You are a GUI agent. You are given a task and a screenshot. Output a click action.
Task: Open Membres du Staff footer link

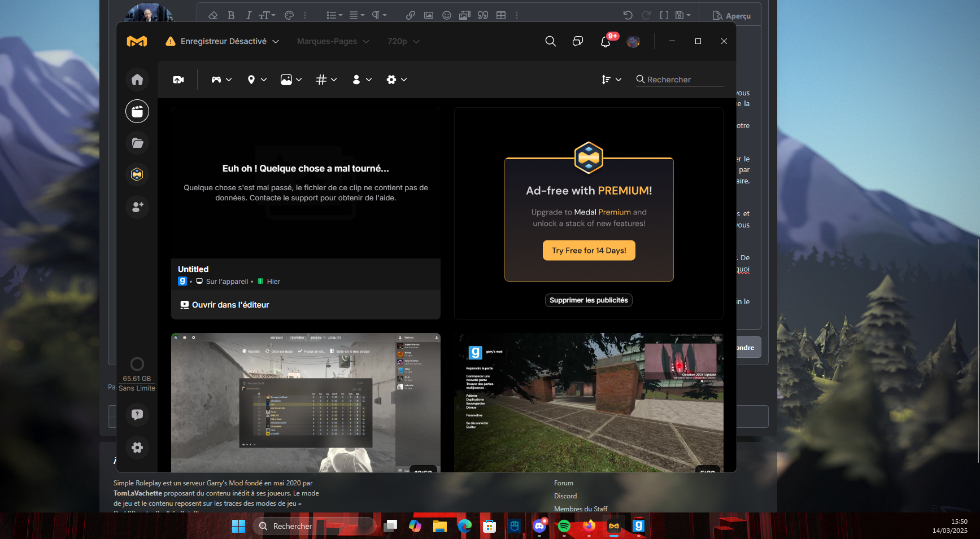pos(581,509)
